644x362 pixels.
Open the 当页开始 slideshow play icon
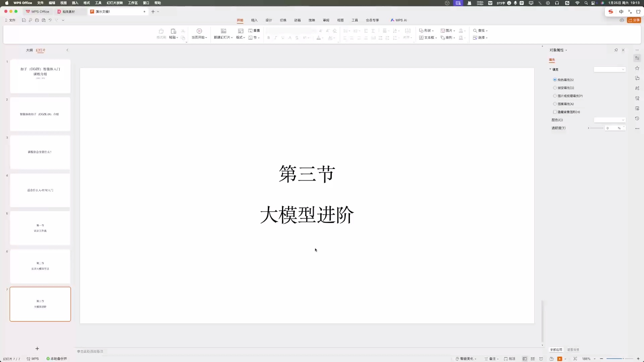pyautogui.click(x=199, y=31)
